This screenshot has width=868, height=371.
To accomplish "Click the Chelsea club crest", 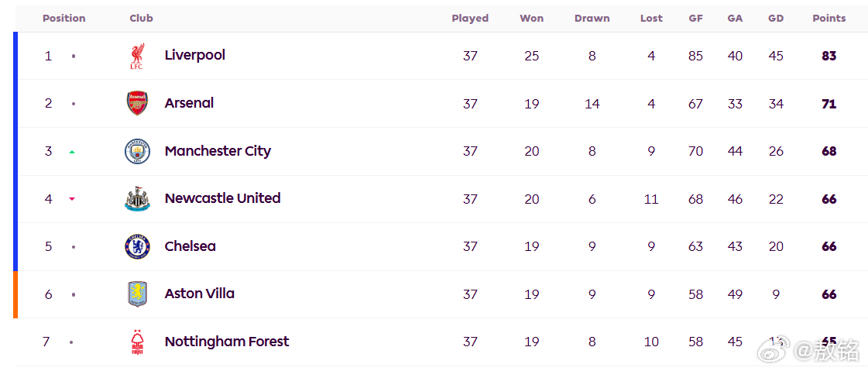I will pyautogui.click(x=137, y=246).
